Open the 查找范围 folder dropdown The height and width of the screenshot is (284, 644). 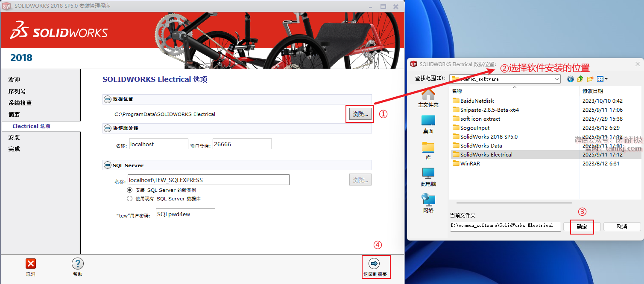point(557,79)
